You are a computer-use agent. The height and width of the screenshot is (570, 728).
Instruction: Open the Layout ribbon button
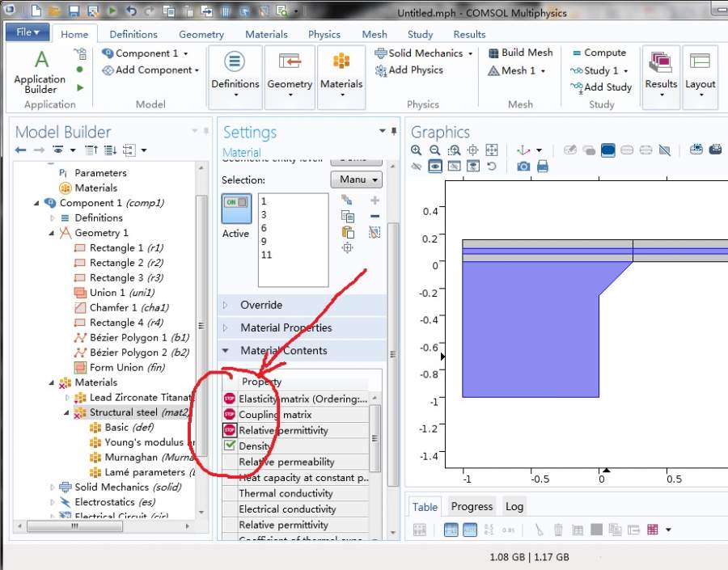[700, 77]
